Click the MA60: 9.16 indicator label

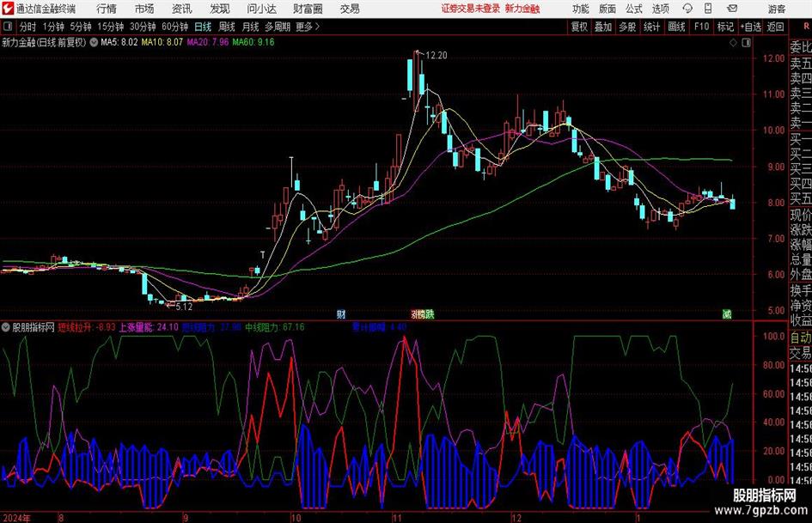click(x=253, y=42)
